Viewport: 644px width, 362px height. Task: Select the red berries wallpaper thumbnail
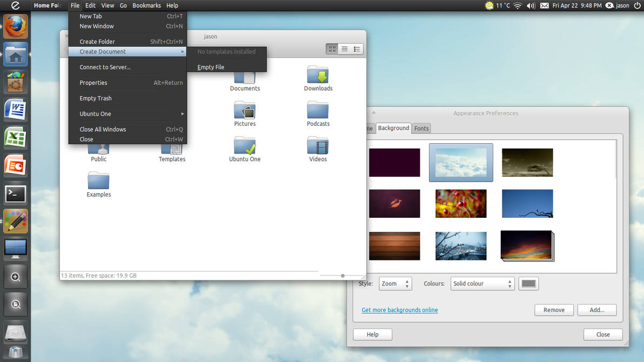tap(461, 203)
